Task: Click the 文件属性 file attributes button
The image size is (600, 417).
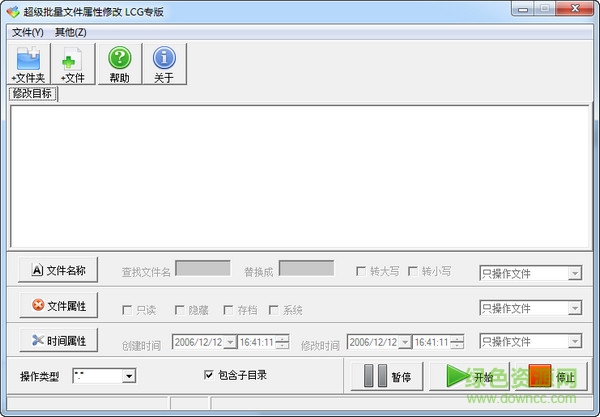Action: click(59, 305)
